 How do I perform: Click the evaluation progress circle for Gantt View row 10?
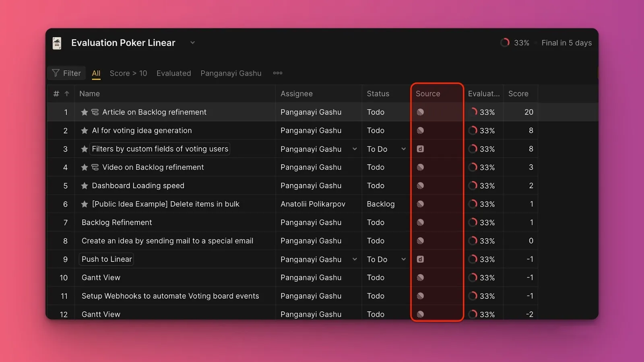click(473, 278)
